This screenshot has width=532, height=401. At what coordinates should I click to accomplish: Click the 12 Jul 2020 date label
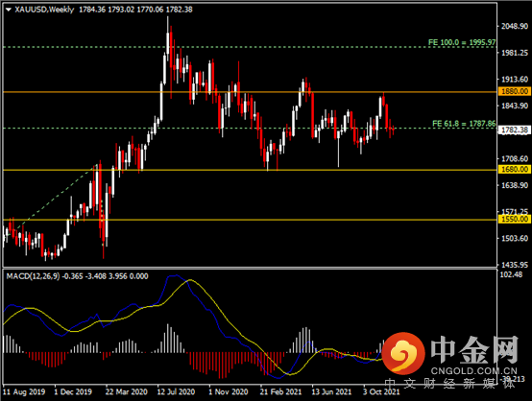[x=176, y=392]
